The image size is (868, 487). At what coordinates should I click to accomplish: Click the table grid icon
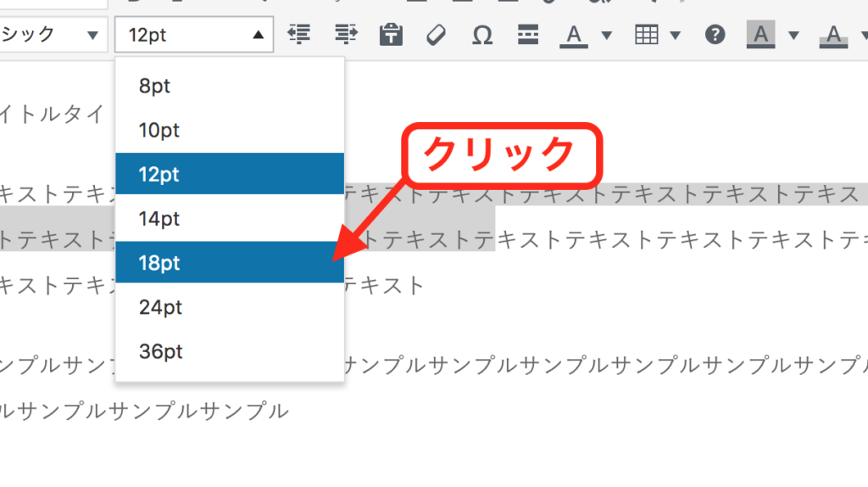647,35
